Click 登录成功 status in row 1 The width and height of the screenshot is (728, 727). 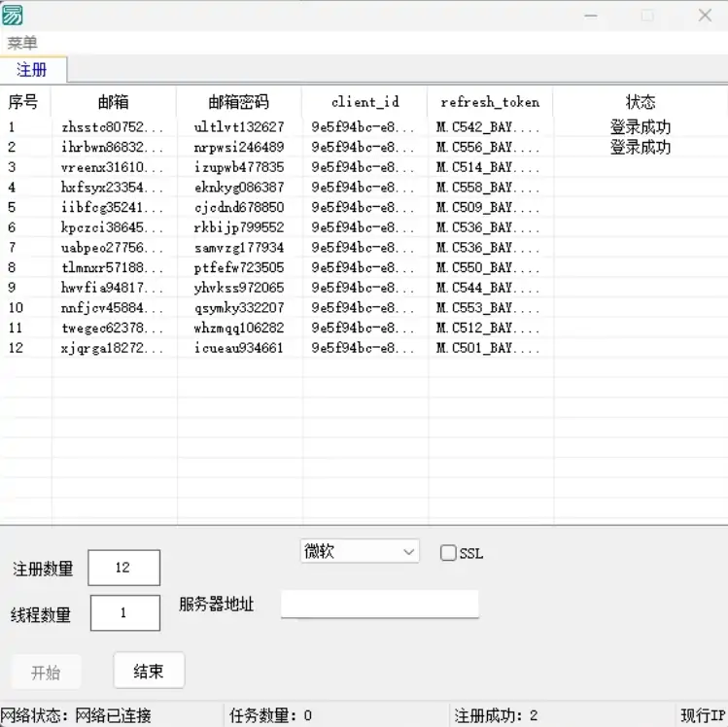coord(641,126)
